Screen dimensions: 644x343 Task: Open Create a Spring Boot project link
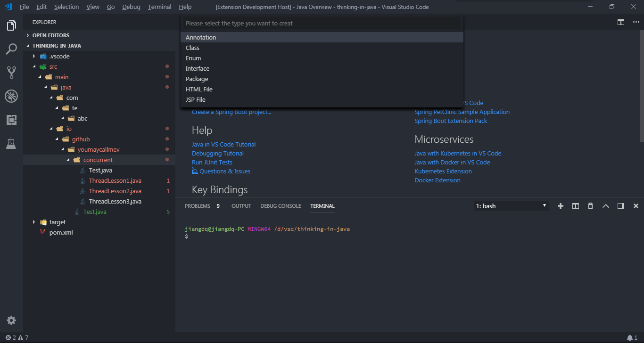click(x=231, y=112)
